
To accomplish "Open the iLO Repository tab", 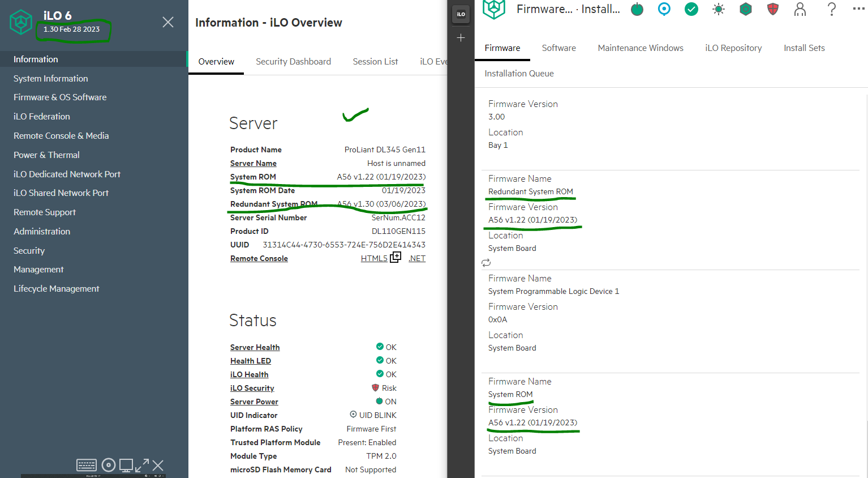I will [x=733, y=48].
